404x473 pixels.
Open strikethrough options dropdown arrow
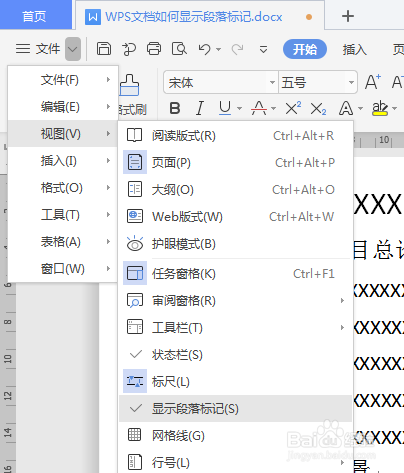click(x=273, y=109)
